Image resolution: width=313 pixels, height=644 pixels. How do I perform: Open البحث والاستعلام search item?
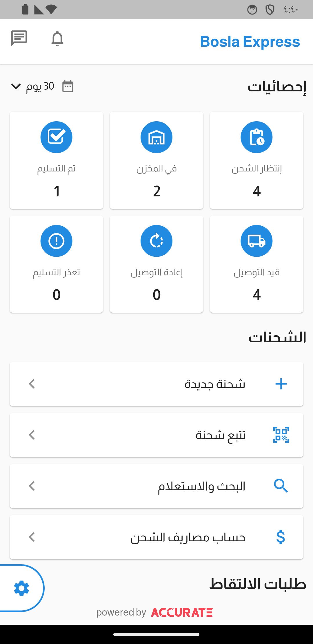coord(201,486)
